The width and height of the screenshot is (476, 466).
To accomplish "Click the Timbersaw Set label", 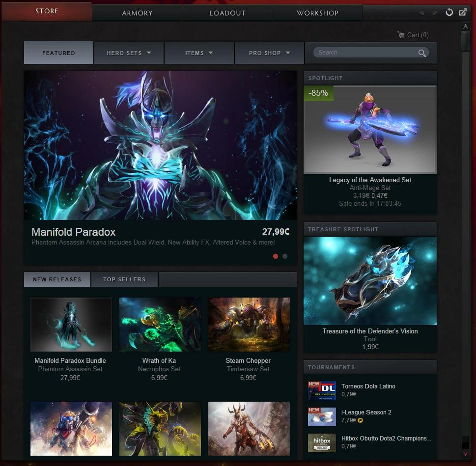I will 248,369.
